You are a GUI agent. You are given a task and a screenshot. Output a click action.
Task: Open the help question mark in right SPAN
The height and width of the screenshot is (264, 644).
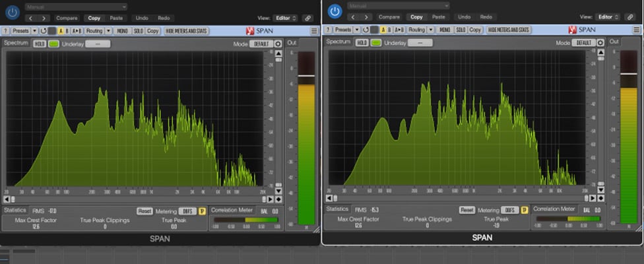tap(328, 30)
